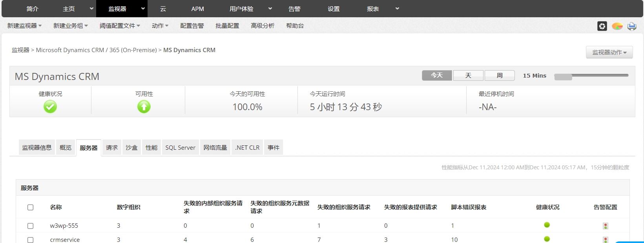
Task: Select the 今天 time range button
Action: tap(437, 75)
